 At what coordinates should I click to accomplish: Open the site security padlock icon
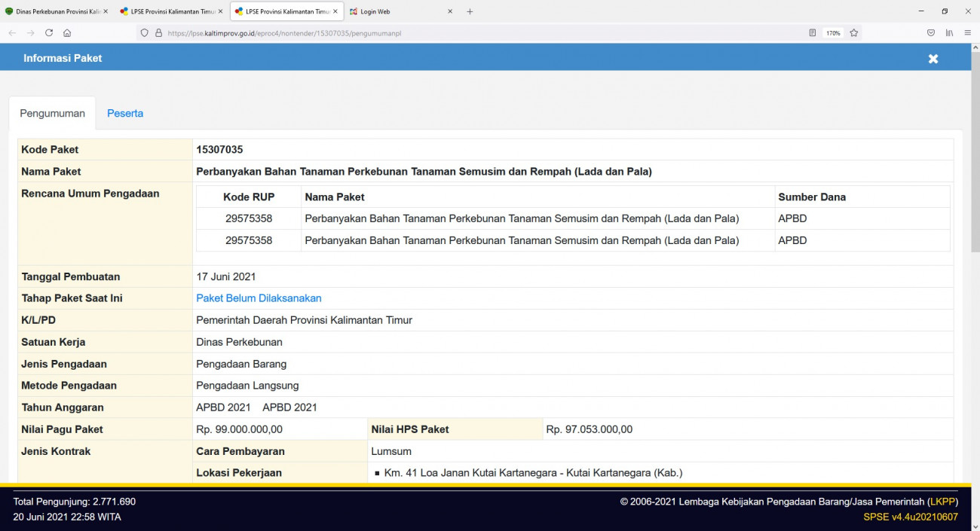(157, 32)
